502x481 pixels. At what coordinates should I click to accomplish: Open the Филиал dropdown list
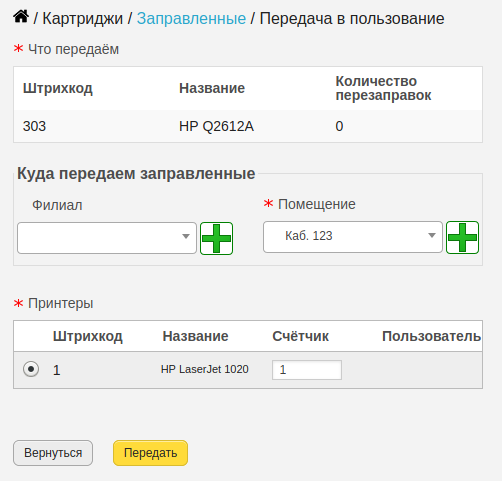107,238
